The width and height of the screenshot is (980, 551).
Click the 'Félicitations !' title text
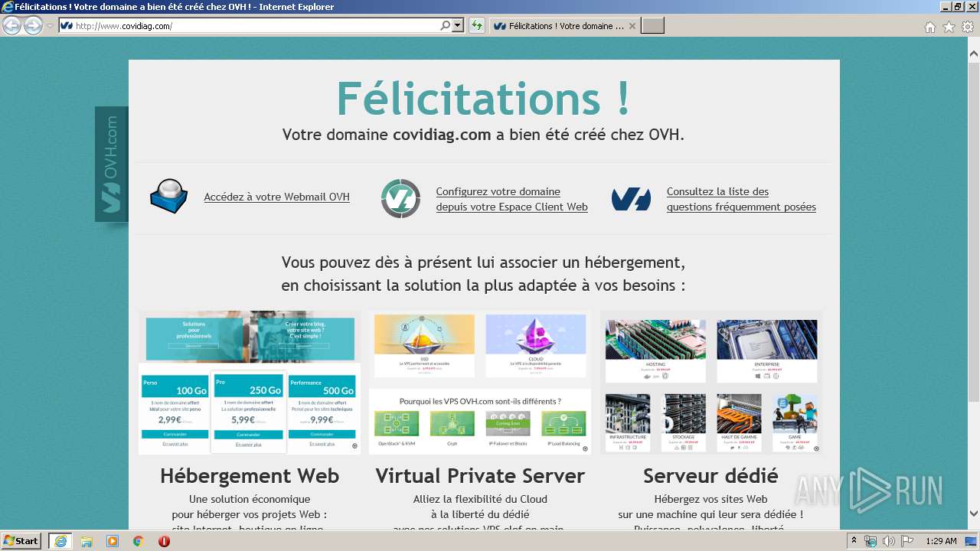(484, 98)
